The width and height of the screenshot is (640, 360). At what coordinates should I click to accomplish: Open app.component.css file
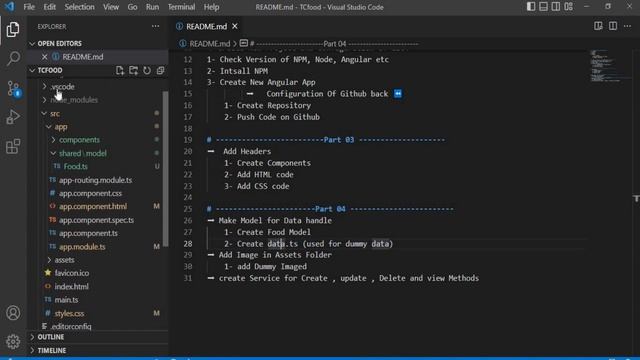point(90,193)
